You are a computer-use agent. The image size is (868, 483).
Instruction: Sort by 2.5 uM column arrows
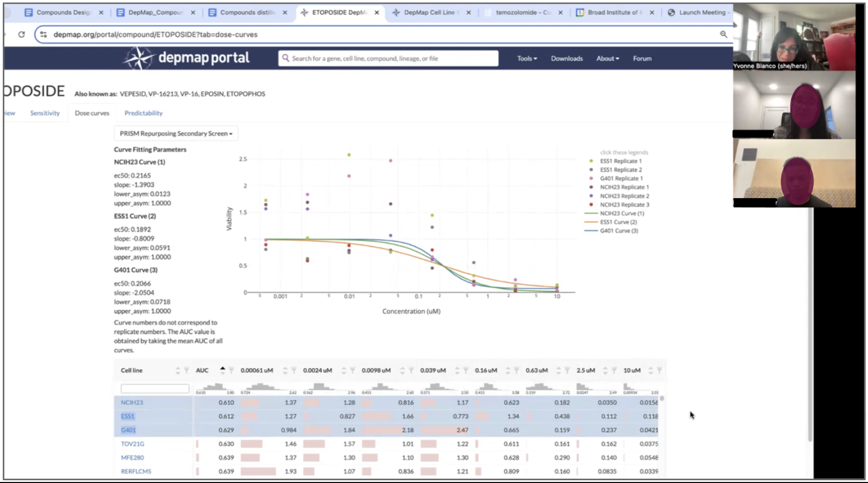pos(605,370)
